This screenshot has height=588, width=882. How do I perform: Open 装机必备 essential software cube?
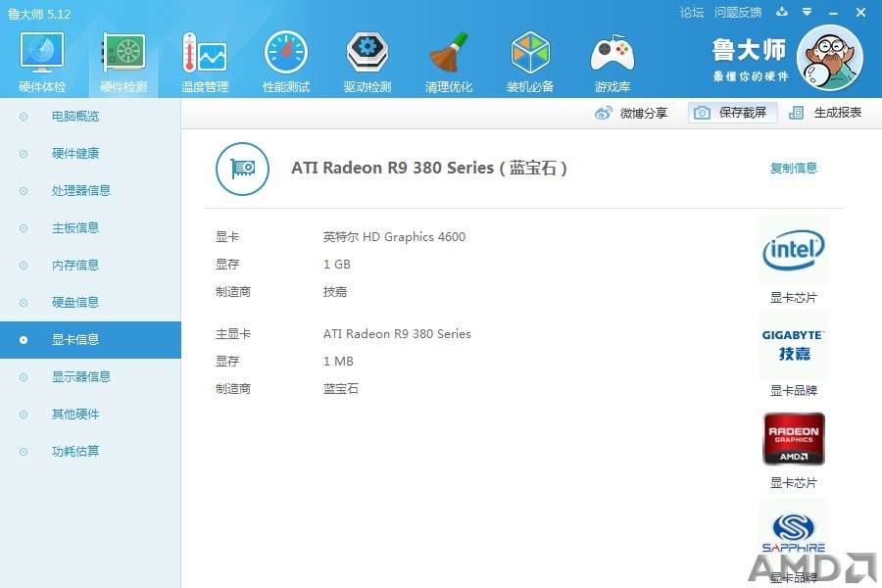point(530,53)
